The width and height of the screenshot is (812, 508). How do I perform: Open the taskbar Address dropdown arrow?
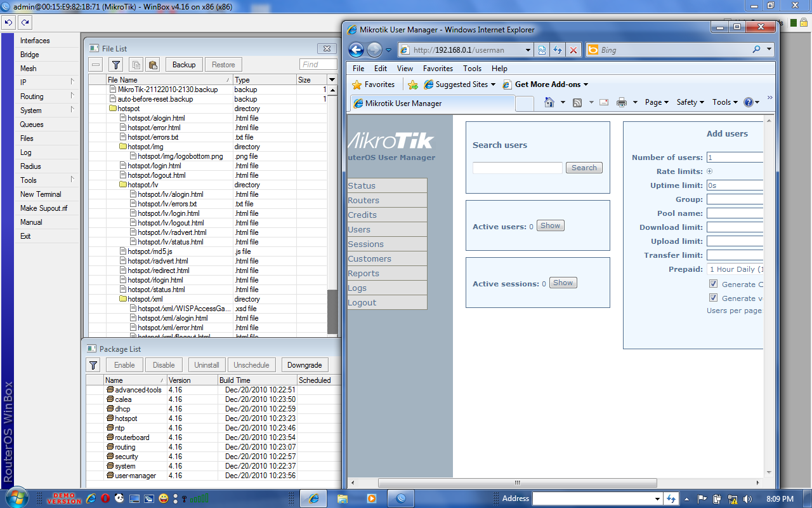point(657,498)
